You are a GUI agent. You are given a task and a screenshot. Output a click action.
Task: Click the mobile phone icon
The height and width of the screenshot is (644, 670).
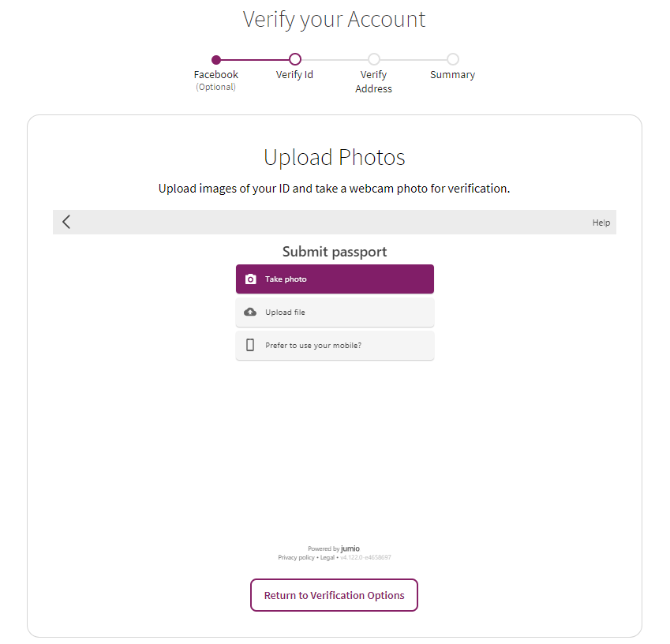tap(250, 345)
